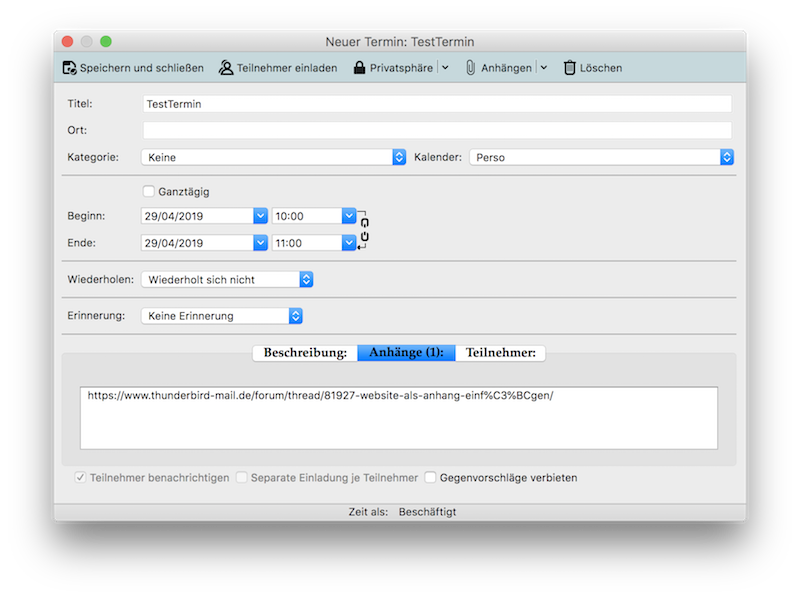Screen dimensions: 800x598
Task: Switch to the Beschreibung tab
Action: pyautogui.click(x=305, y=352)
